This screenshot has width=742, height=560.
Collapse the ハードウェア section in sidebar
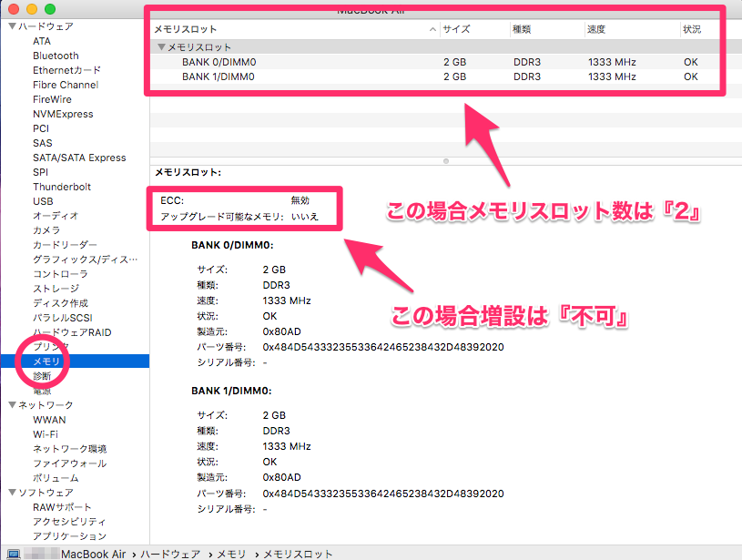tap(13, 26)
